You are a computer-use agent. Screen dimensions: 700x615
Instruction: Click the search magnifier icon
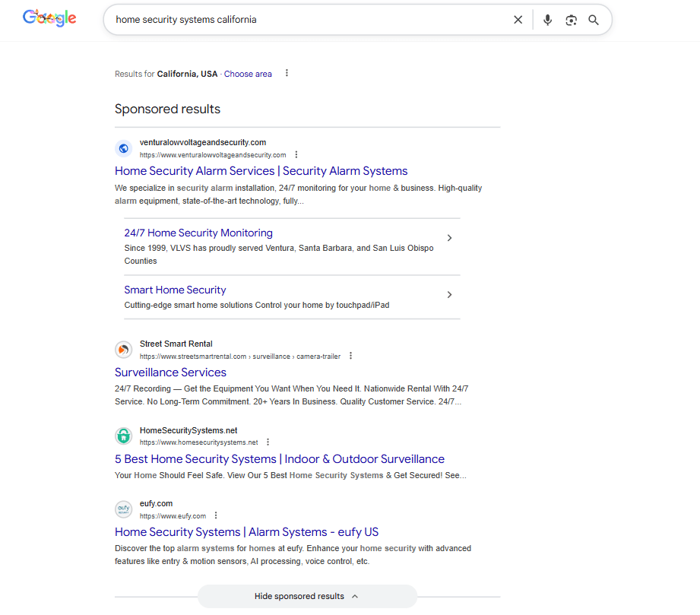(x=594, y=20)
